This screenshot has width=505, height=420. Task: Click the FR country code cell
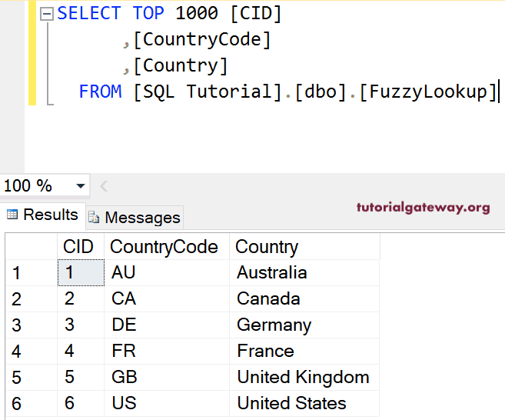click(x=167, y=351)
